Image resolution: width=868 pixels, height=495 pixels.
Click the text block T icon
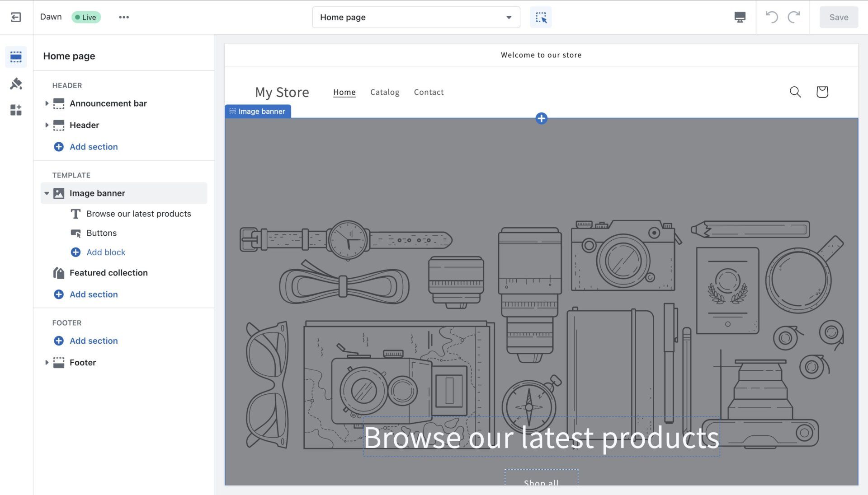point(75,214)
